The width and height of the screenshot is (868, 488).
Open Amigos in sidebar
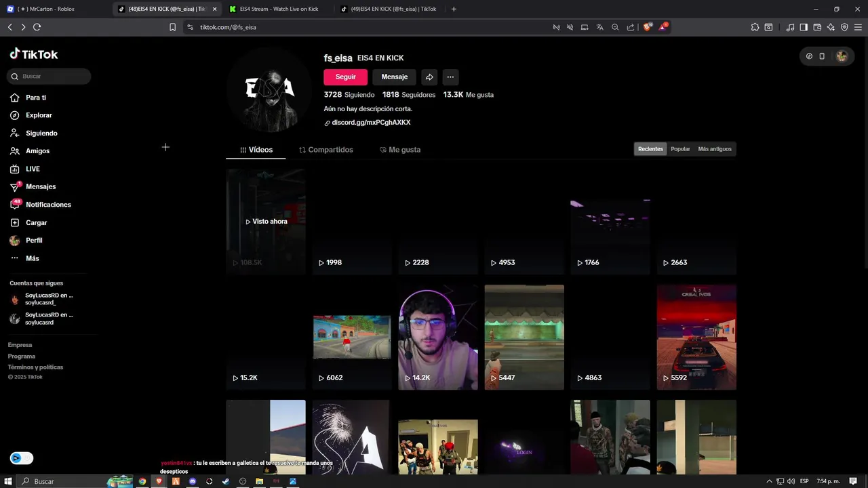click(x=30, y=151)
